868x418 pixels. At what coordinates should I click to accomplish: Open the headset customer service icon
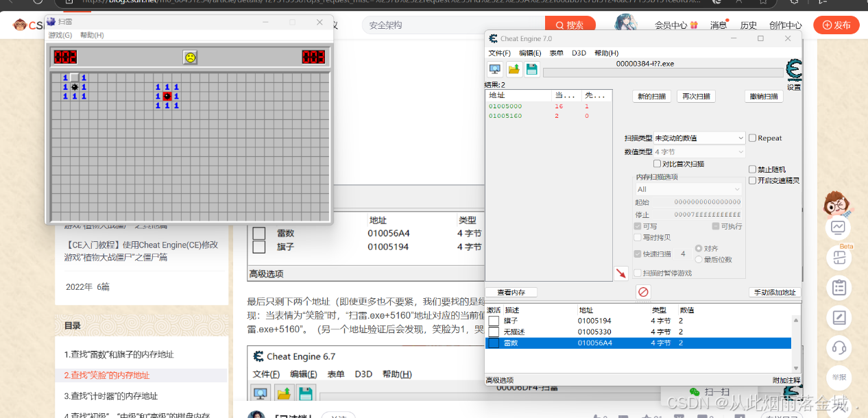(838, 347)
